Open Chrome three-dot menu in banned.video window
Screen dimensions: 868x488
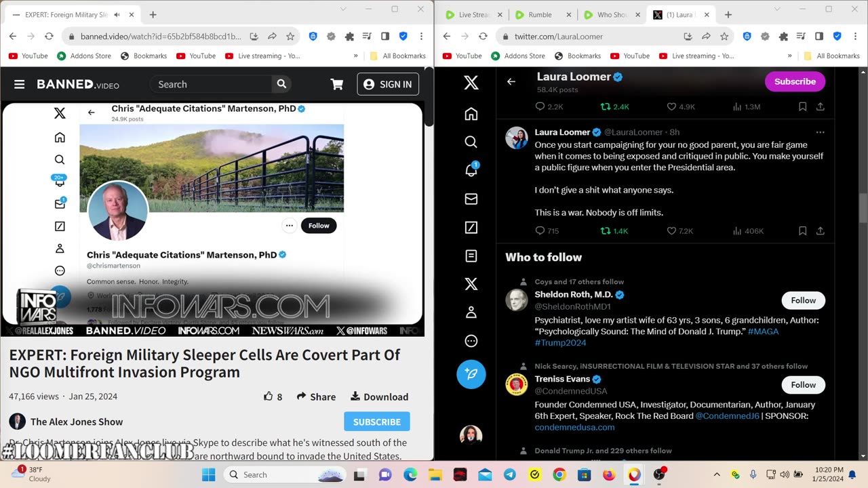click(x=421, y=37)
